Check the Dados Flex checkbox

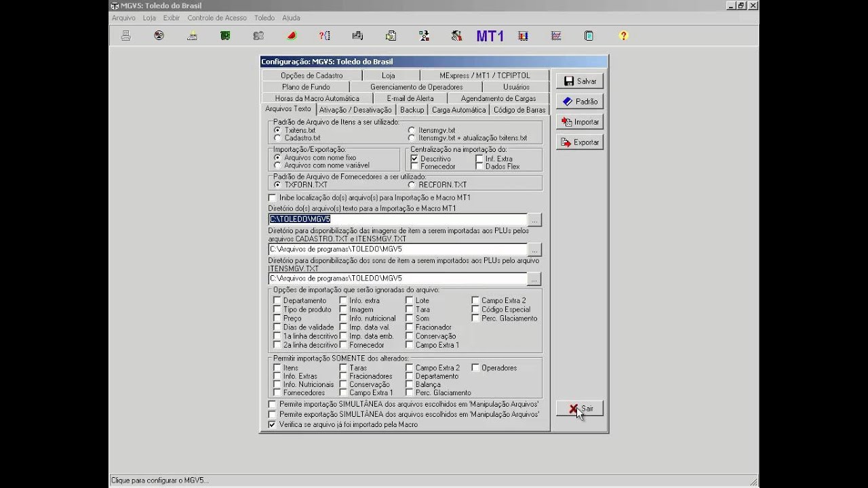coord(479,166)
